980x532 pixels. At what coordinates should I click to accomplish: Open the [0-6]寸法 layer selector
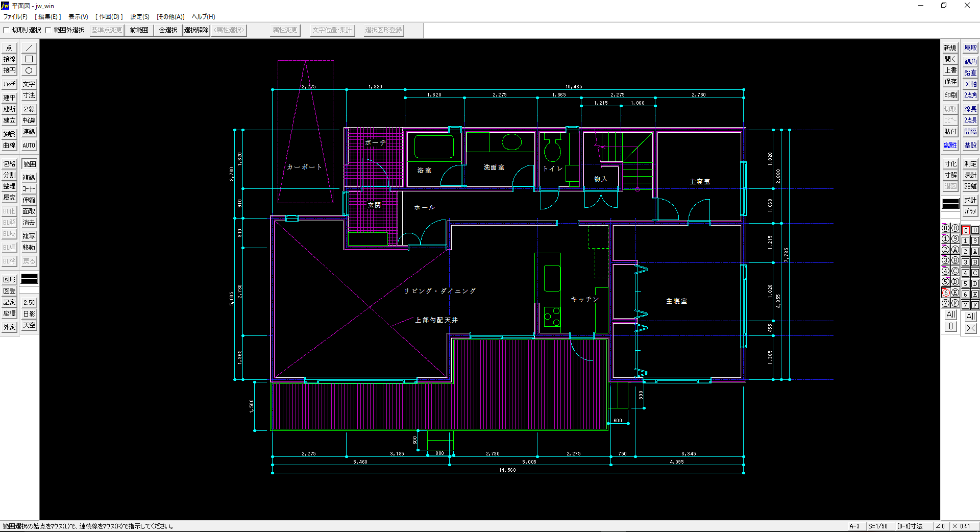[910, 526]
